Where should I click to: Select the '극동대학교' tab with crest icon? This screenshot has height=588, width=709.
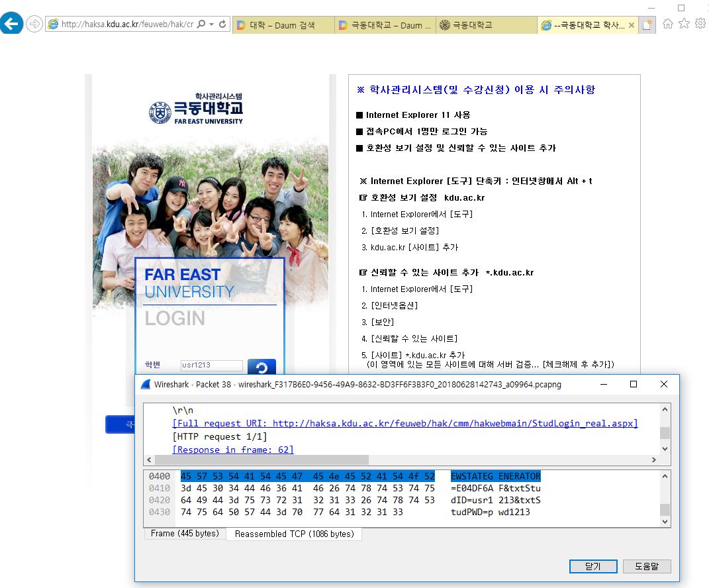[x=487, y=25]
